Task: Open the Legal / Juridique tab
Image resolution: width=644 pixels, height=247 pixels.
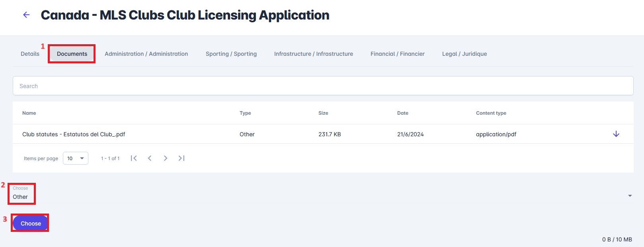Action: (x=464, y=54)
